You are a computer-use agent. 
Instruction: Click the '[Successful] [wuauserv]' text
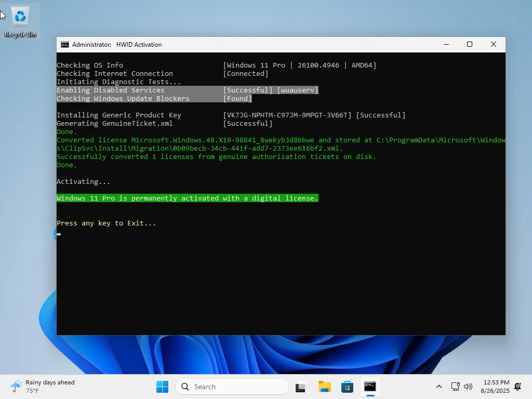point(271,90)
